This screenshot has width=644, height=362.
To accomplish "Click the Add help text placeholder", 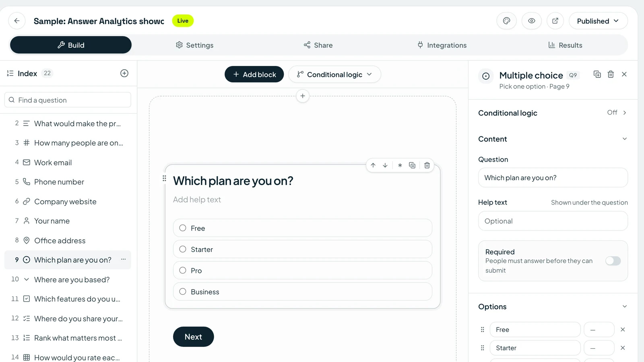I will click(x=197, y=200).
